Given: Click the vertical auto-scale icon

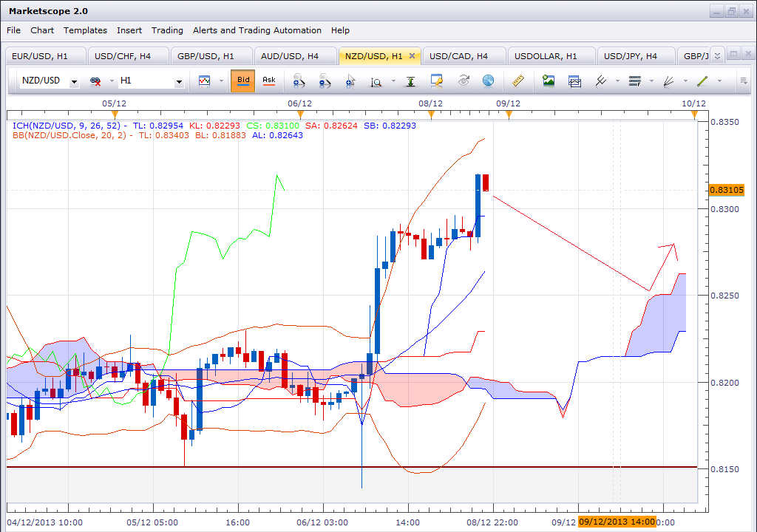Looking at the screenshot, I should point(410,81).
